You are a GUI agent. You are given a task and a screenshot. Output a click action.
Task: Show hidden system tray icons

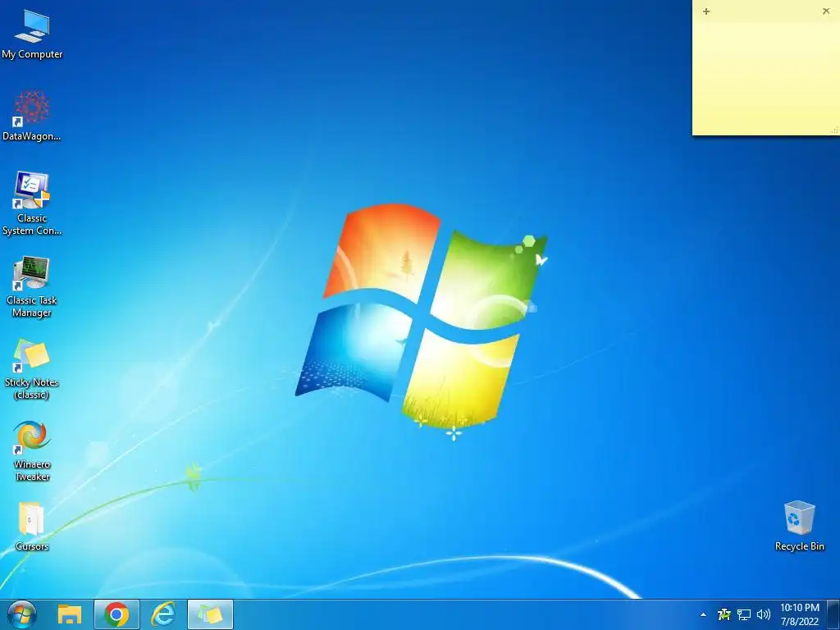(703, 615)
